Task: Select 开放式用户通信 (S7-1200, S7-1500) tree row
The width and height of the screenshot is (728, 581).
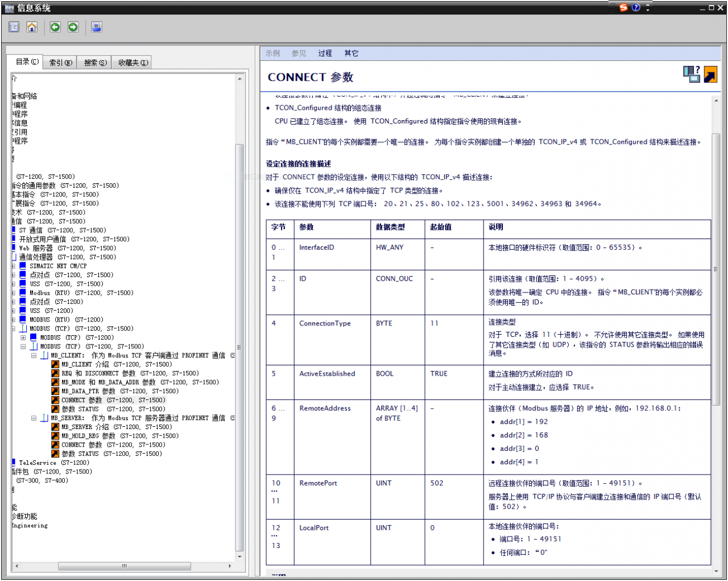Action: [x=74, y=239]
